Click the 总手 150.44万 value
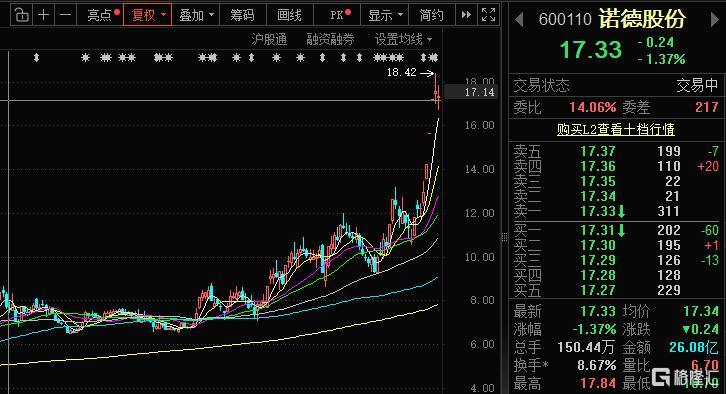This screenshot has width=726, height=394. pyautogui.click(x=587, y=347)
